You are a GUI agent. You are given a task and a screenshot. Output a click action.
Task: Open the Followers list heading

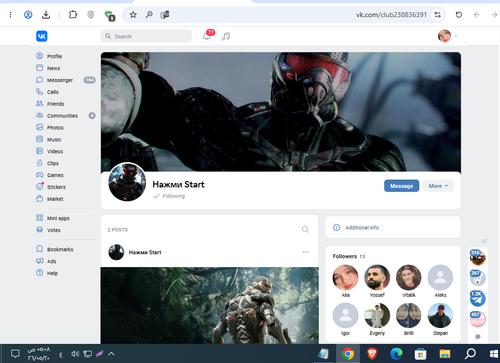(349, 256)
